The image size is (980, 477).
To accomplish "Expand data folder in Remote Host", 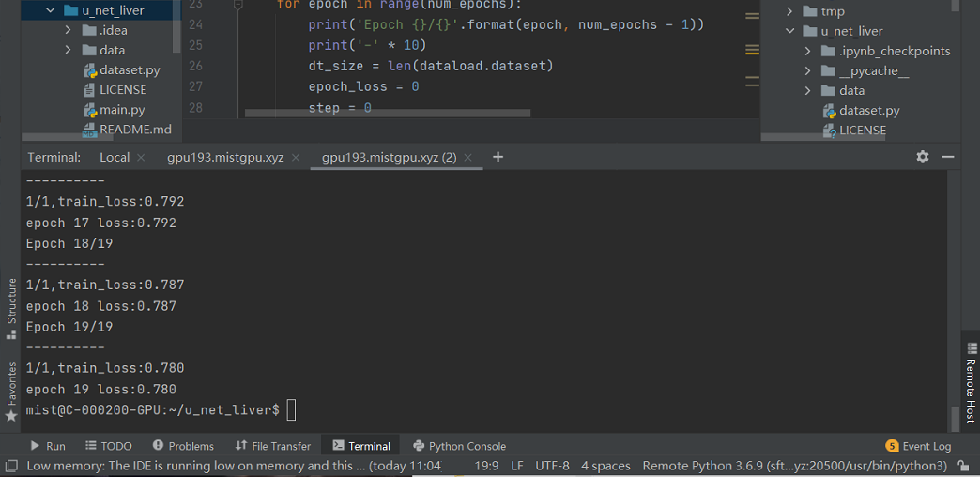I will [807, 91].
